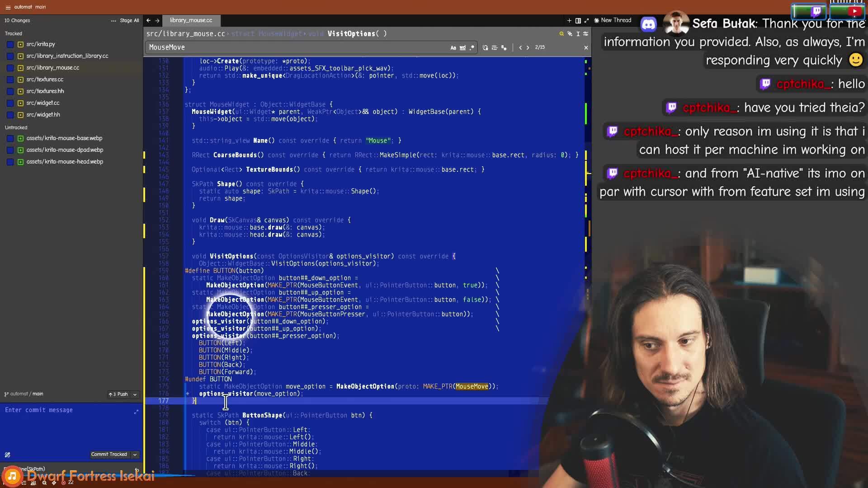Select the library_mouse.cc tab
Screen dimensions: 868x488
(191, 20)
